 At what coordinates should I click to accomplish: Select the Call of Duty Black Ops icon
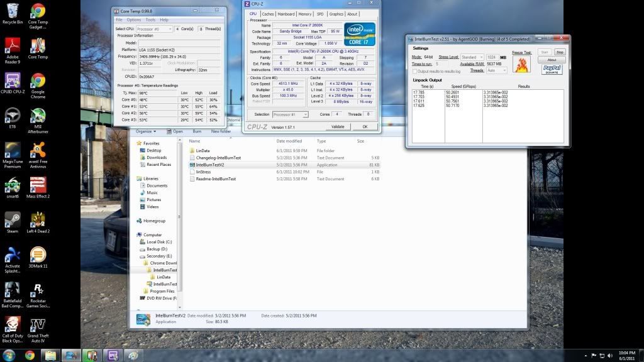tap(13, 330)
